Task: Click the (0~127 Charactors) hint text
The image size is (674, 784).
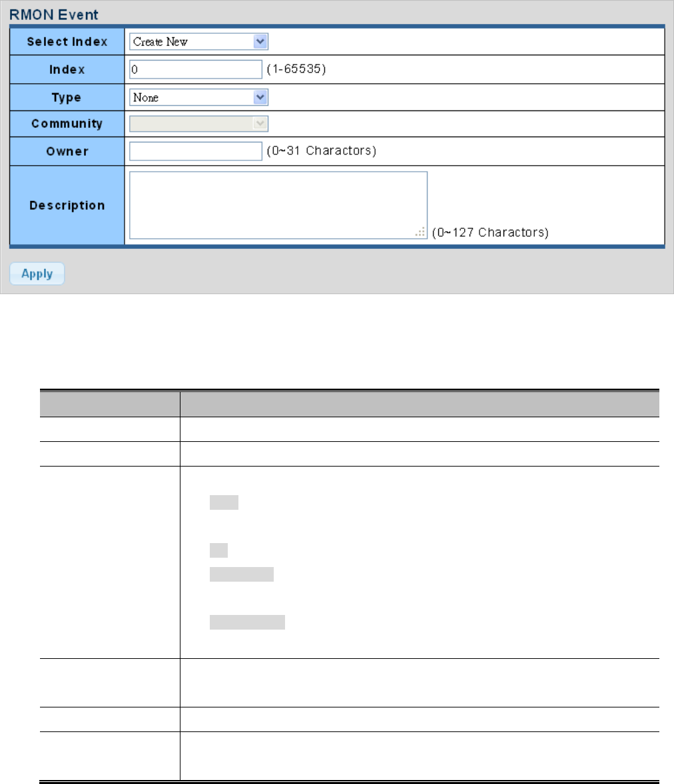Action: [490, 232]
